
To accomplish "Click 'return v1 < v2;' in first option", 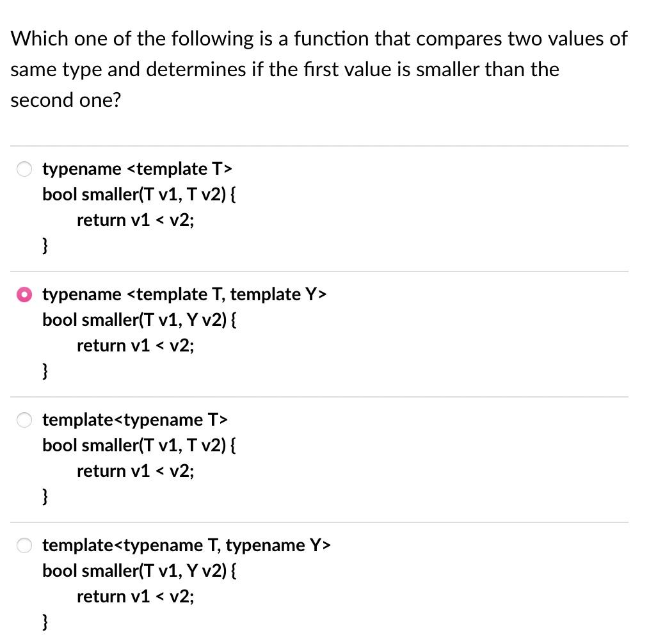I will pyautogui.click(x=136, y=220).
